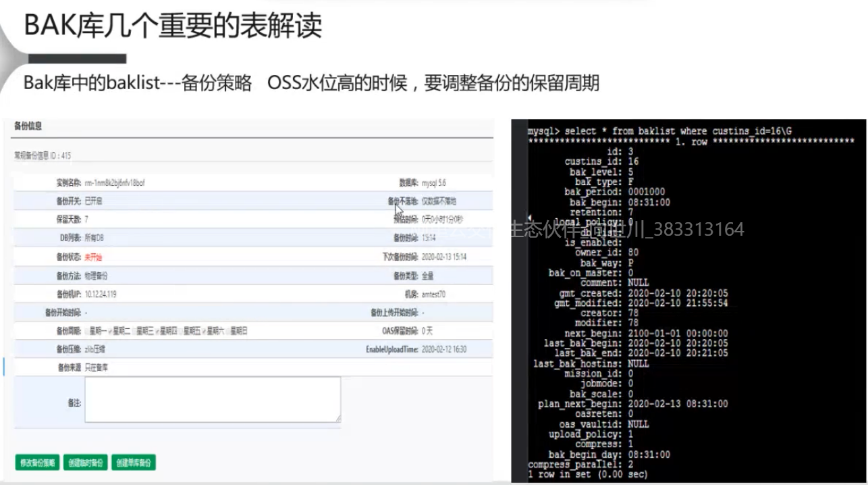Toggle the 星期六 backup period checkbox
Viewport: 868px width, 485px height.
[x=205, y=331]
